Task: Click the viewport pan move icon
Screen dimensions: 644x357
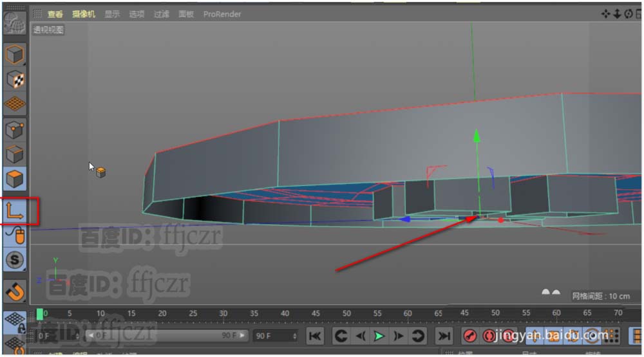Action: click(605, 14)
